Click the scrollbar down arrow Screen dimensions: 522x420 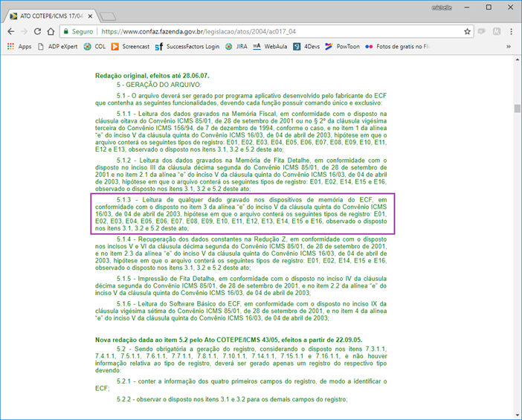(517, 415)
